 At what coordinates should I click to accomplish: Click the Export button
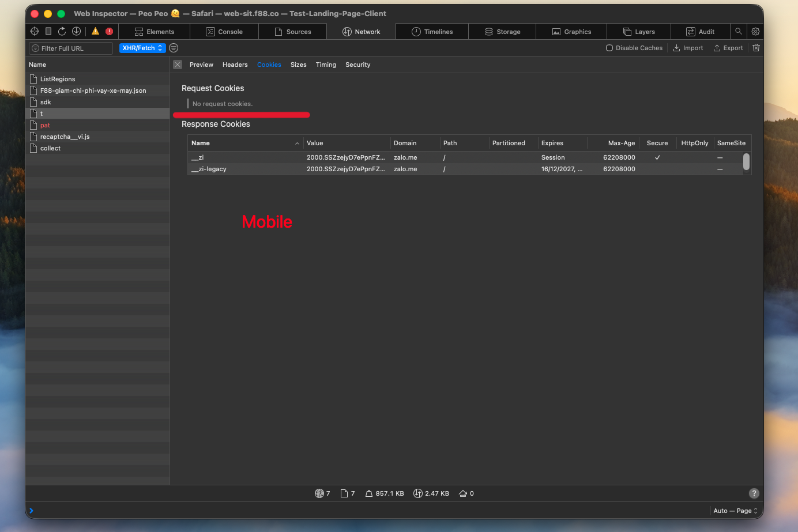pyautogui.click(x=728, y=48)
